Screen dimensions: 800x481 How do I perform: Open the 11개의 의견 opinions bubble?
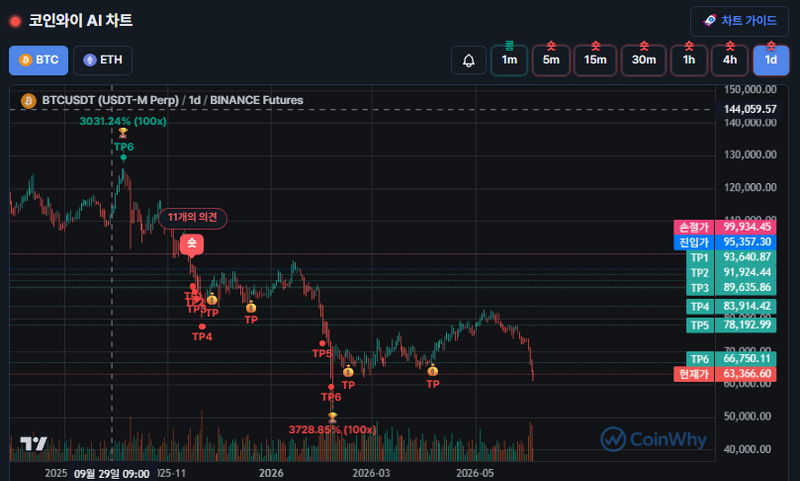pyautogui.click(x=193, y=218)
